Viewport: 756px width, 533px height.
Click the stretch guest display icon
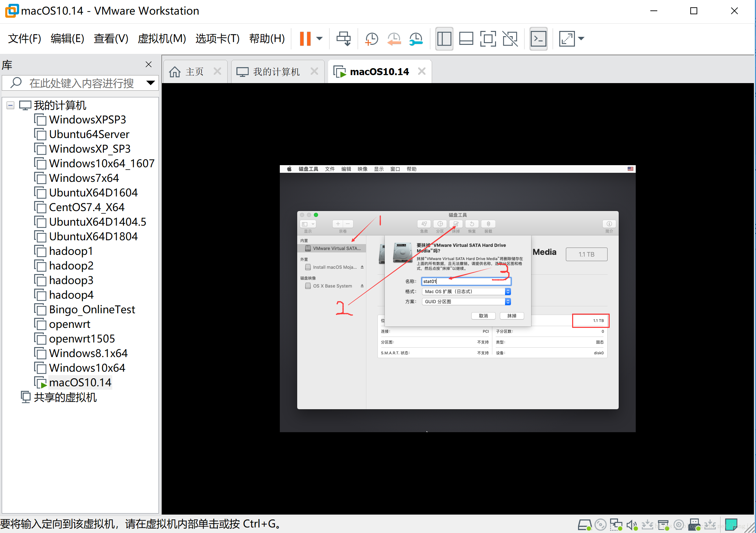pos(567,39)
